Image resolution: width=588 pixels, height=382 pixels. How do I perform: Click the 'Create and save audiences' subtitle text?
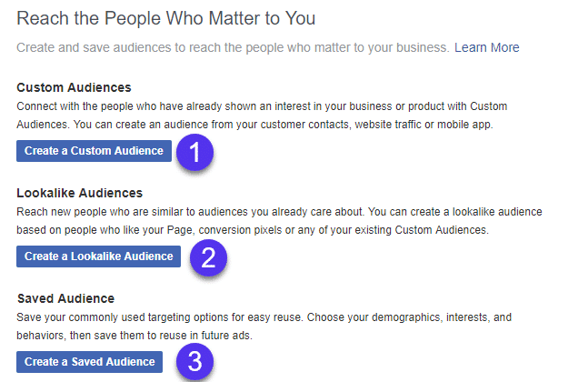click(x=232, y=46)
